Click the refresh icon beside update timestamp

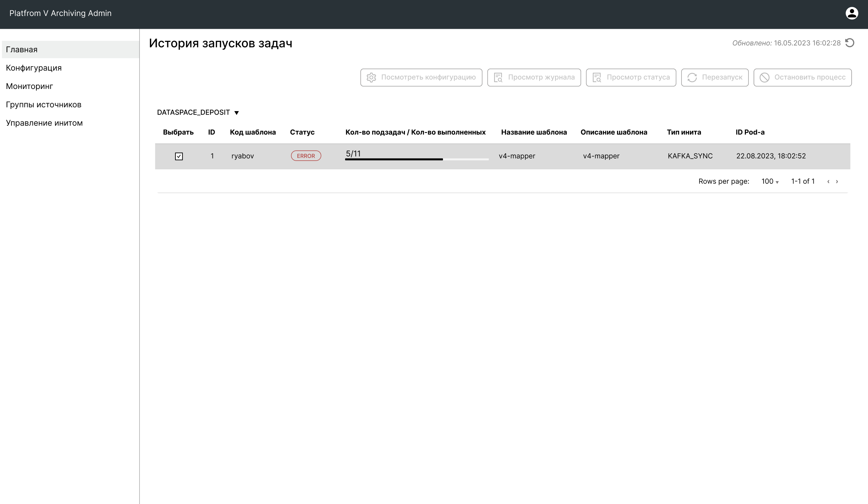[850, 43]
